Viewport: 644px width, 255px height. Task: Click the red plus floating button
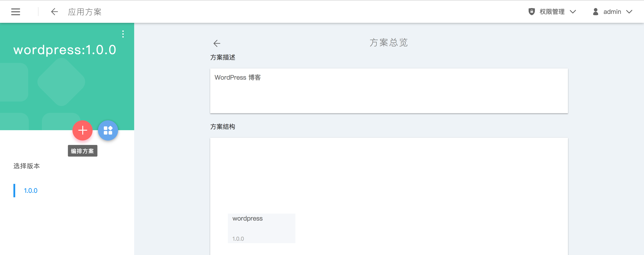[x=83, y=130]
